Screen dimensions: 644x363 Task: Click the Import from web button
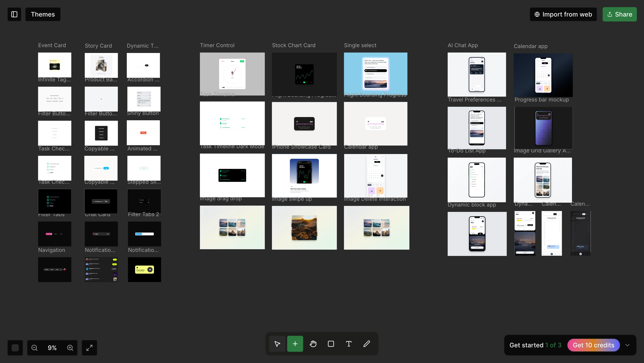tap(563, 14)
